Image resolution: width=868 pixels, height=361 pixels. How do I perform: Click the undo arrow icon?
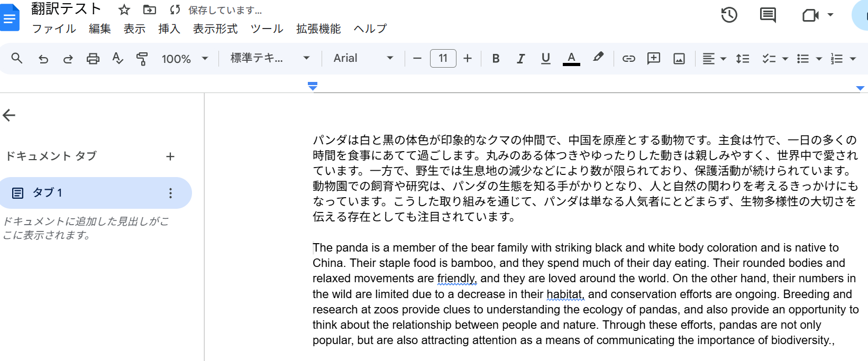pyautogui.click(x=43, y=59)
